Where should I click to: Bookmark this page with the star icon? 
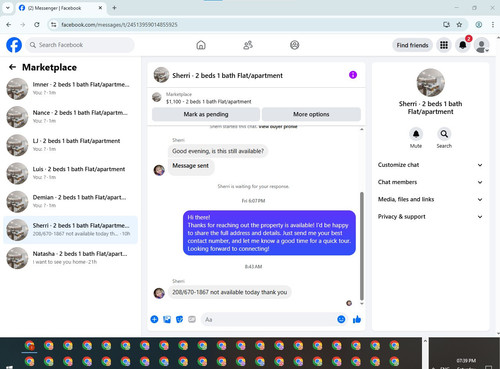459,24
